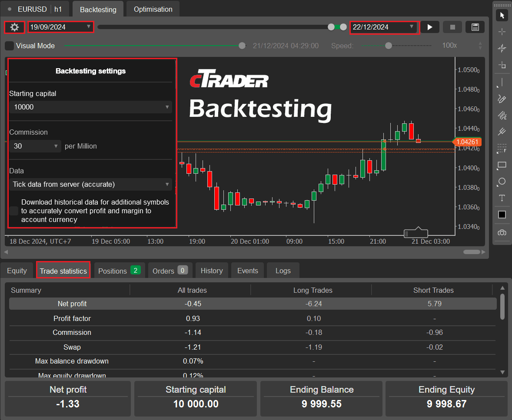Image resolution: width=512 pixels, height=420 pixels.
Task: Click the Summary column header
Action: 26,290
